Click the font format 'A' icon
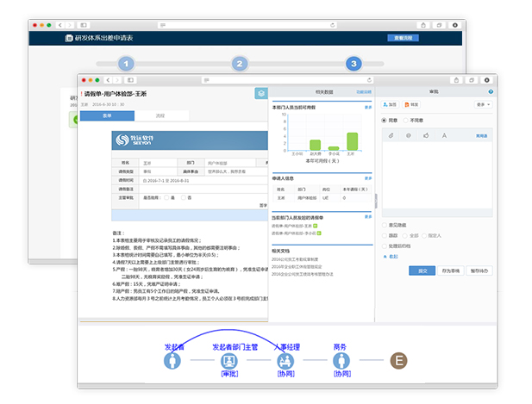Viewport: 532px width, 404px height. 444,135
